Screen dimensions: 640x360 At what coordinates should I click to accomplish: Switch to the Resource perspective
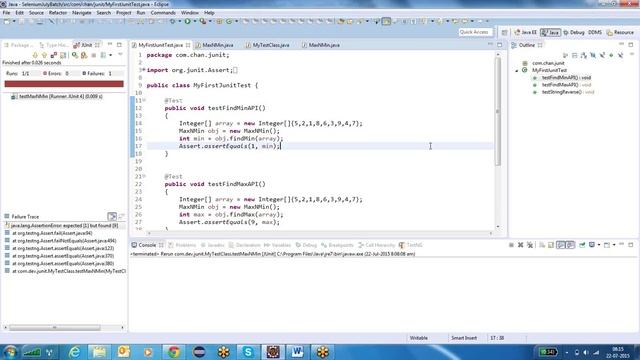click(620, 32)
